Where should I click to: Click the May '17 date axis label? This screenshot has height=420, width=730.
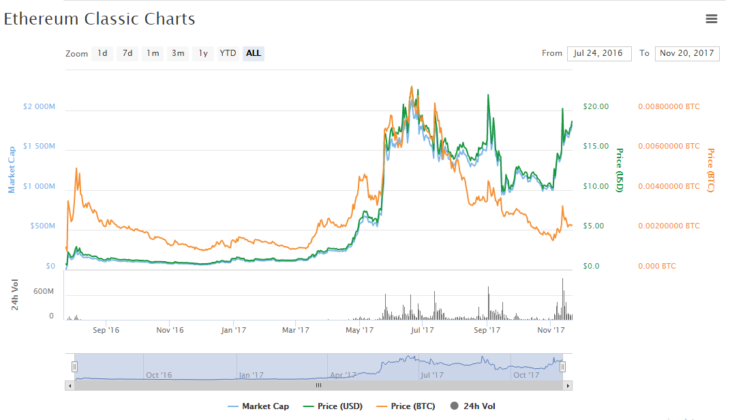coord(359,330)
